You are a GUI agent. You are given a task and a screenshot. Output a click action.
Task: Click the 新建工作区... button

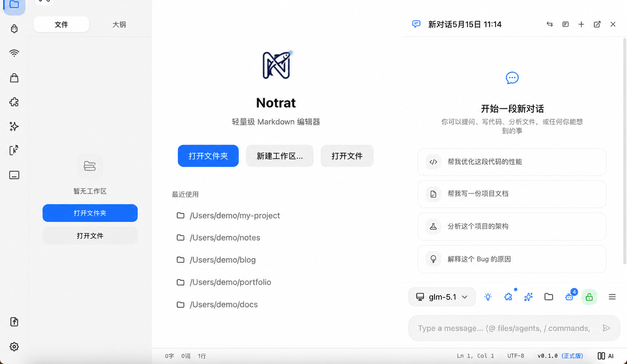tap(280, 156)
